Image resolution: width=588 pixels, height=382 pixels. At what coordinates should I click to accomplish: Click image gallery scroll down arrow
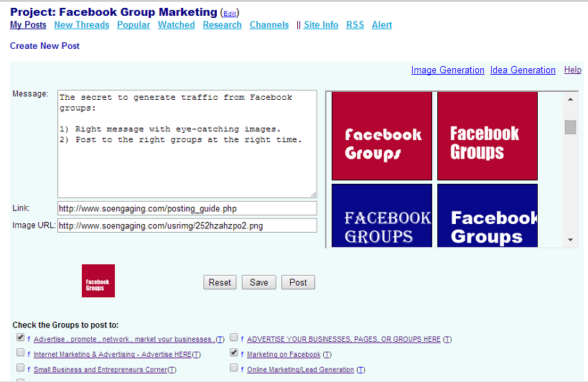click(570, 240)
